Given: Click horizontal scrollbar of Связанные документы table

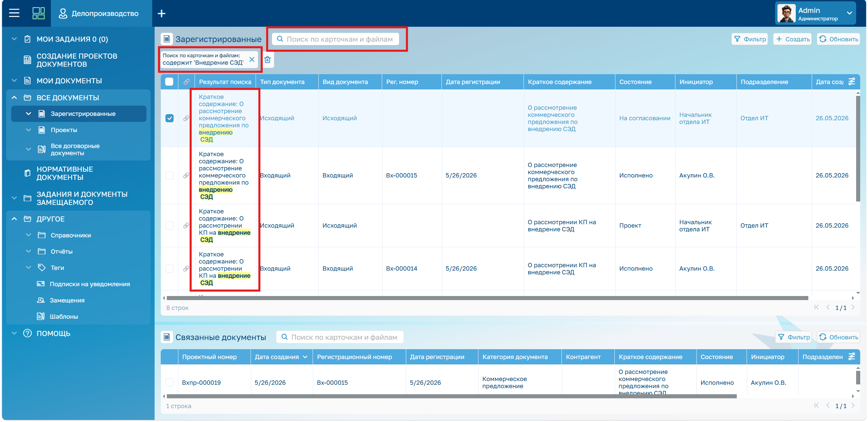Looking at the screenshot, I should pos(451,396).
